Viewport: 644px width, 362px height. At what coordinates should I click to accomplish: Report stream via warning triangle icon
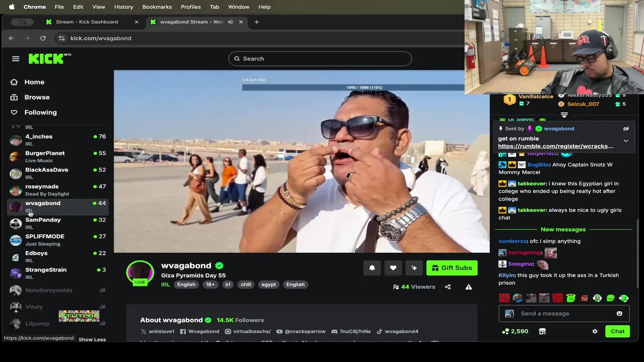(x=468, y=287)
